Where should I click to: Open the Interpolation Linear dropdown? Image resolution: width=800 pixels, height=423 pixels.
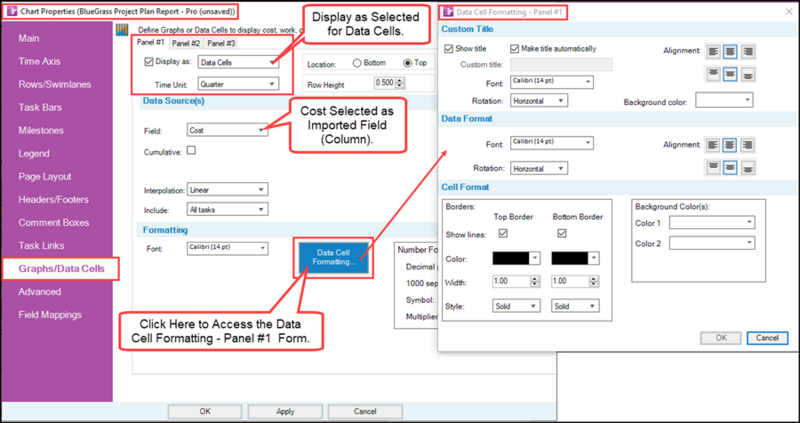coord(228,190)
